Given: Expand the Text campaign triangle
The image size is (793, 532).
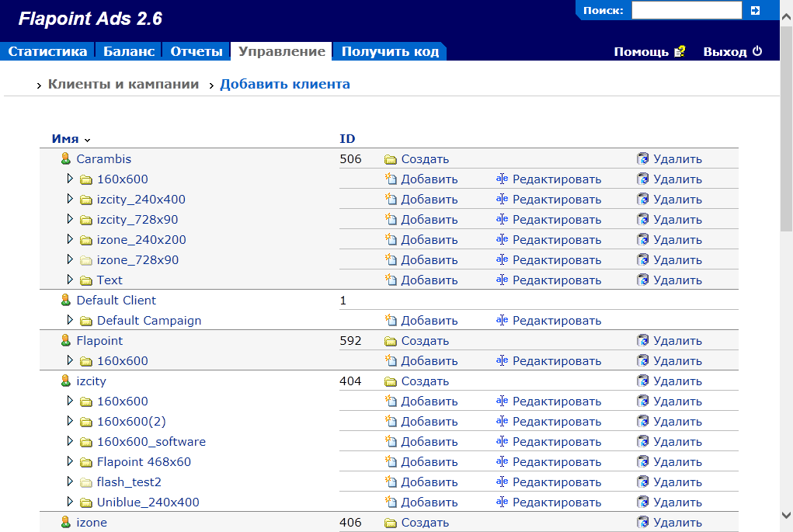Looking at the screenshot, I should [70, 279].
